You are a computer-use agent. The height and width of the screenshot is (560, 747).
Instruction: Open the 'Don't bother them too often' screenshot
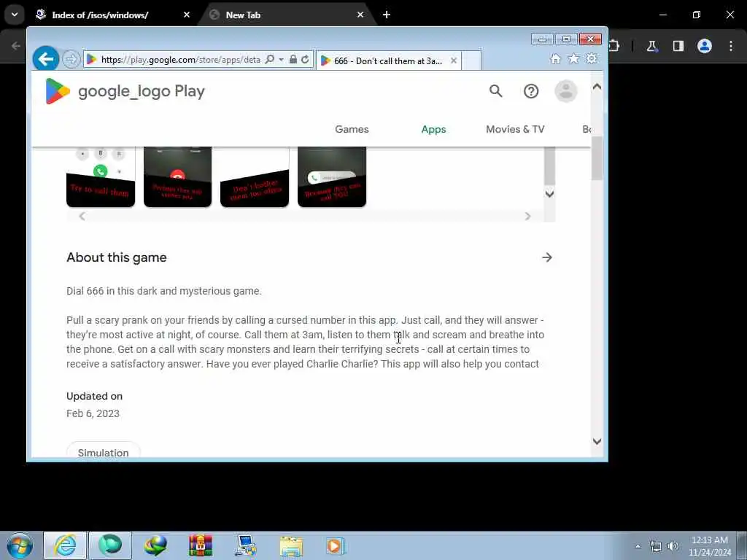255,176
